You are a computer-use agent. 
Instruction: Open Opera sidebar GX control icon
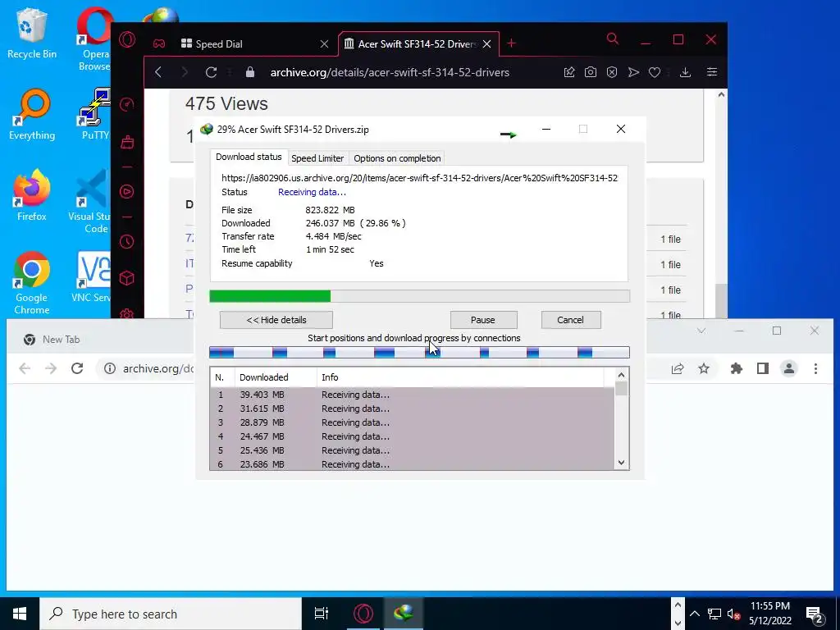[x=127, y=104]
